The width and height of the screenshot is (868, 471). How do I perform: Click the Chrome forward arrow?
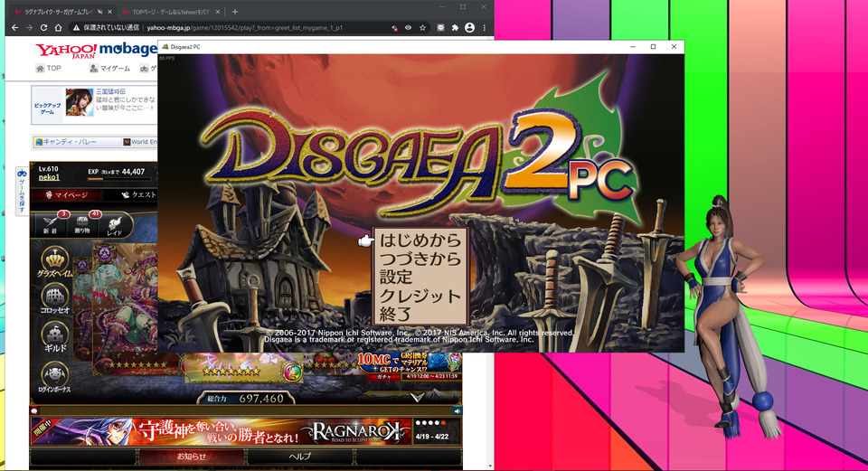pos(29,28)
